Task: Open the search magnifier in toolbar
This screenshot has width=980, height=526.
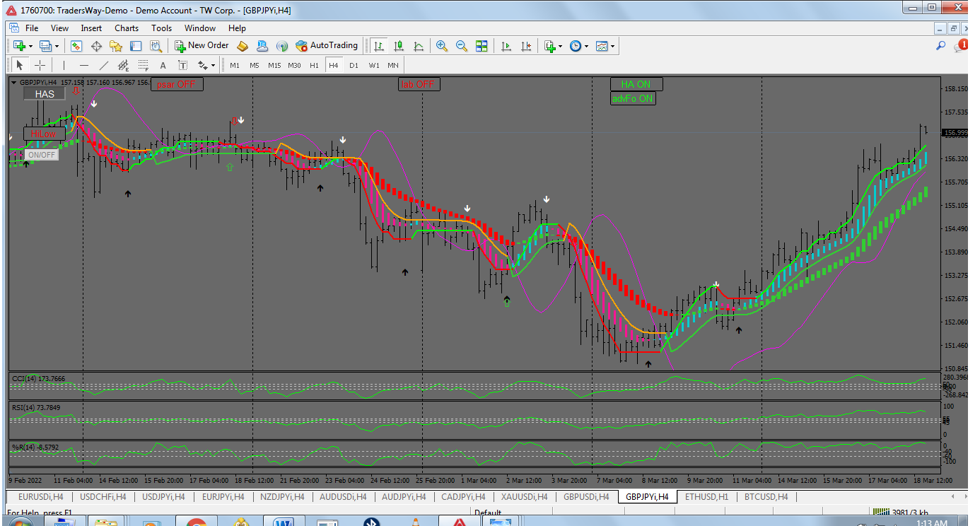Action: click(940, 46)
